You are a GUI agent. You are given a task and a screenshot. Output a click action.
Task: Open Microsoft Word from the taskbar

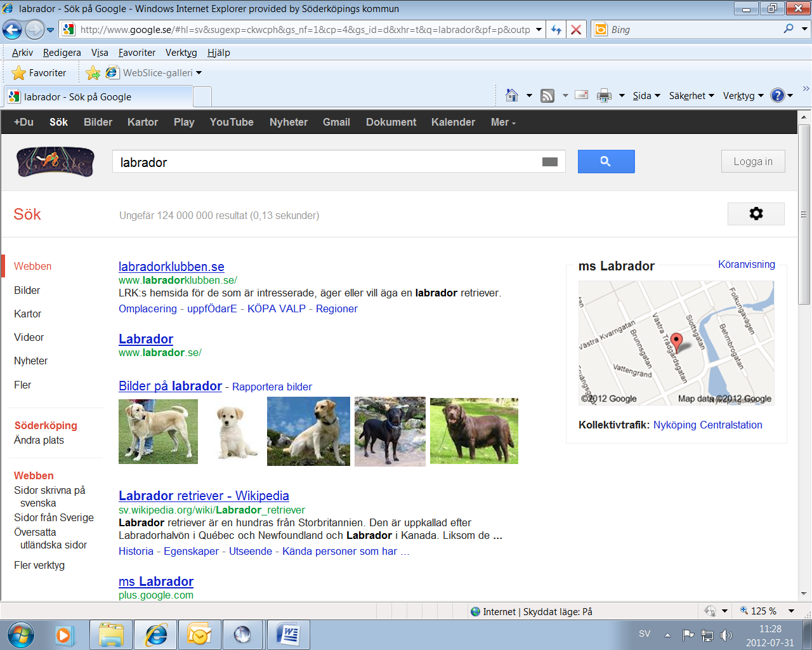(x=289, y=635)
